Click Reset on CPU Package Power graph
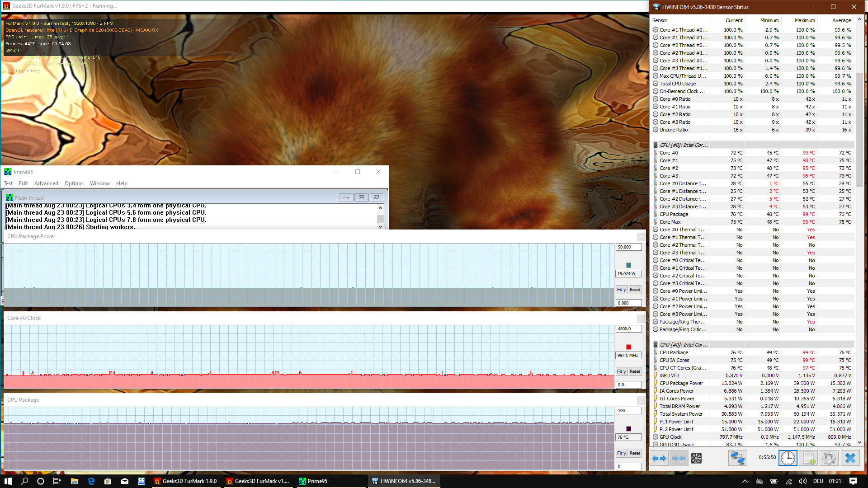The image size is (868, 488). (635, 290)
